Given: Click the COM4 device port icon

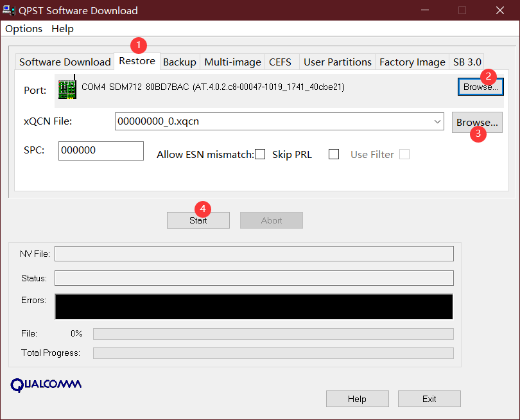Looking at the screenshot, I should [x=67, y=87].
